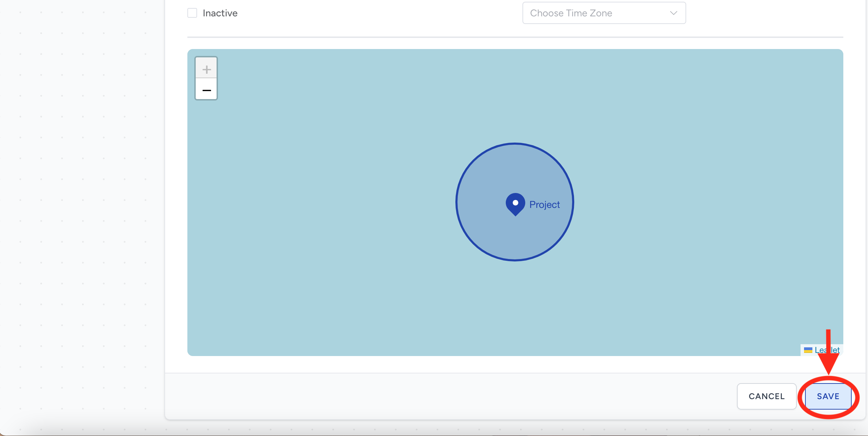Click the white dot inside the pin
Viewport: 868px width, 436px height.
(x=516, y=203)
